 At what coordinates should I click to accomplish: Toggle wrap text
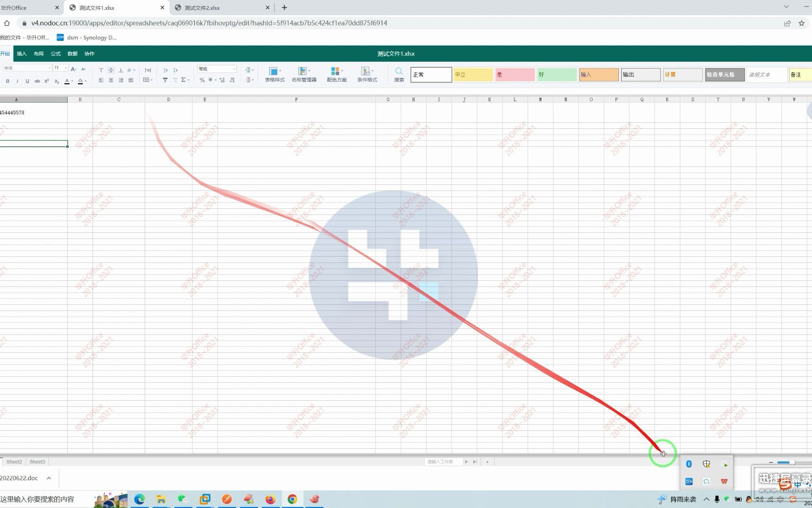coord(148,70)
